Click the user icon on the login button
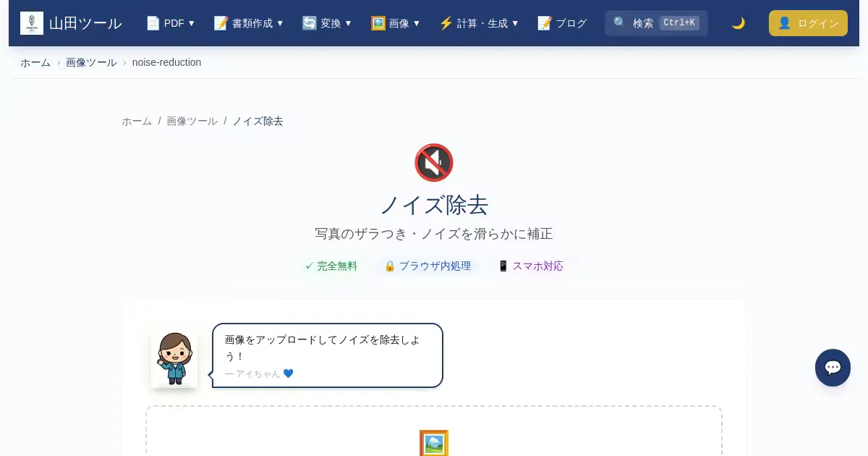868x456 pixels. pyautogui.click(x=784, y=23)
